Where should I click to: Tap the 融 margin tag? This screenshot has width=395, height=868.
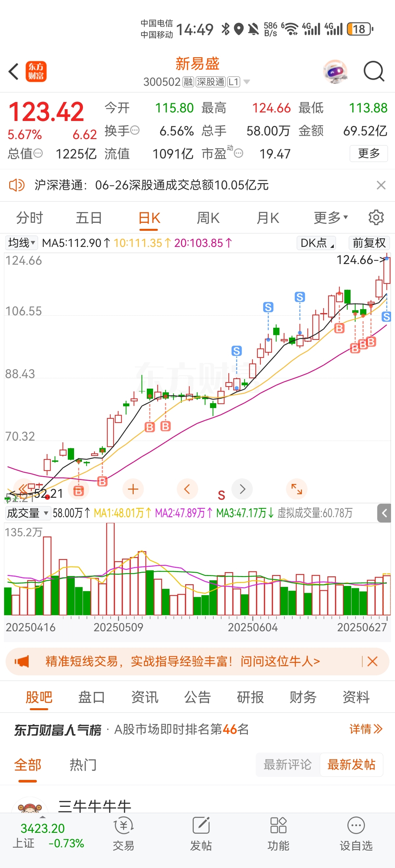click(x=188, y=82)
